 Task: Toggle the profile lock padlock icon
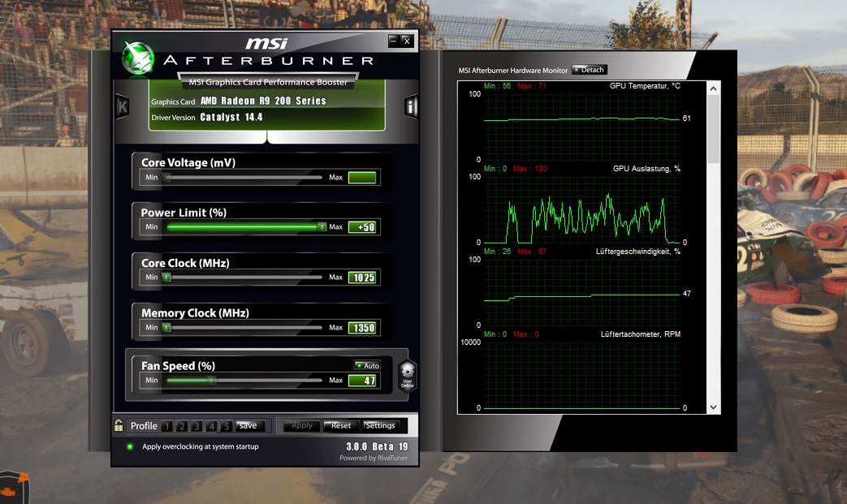(x=119, y=425)
